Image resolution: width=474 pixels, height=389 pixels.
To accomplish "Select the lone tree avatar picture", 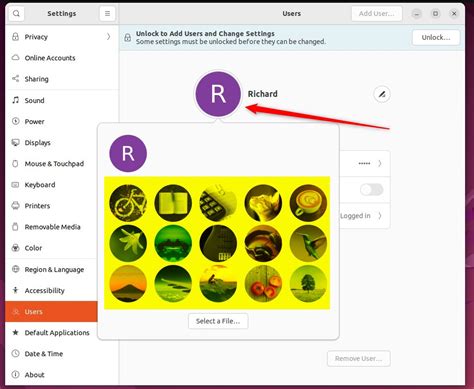I will 308,284.
